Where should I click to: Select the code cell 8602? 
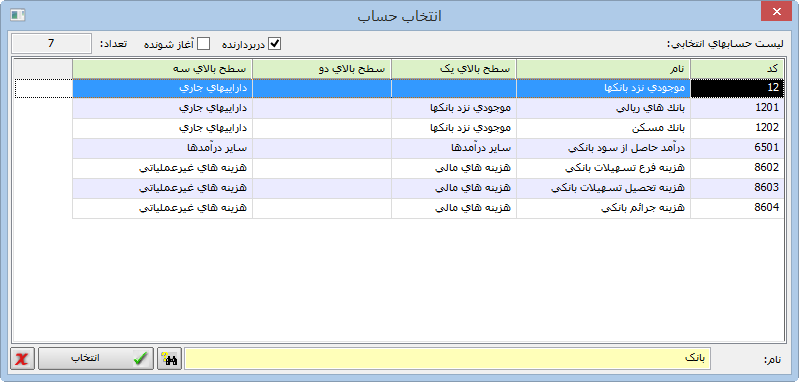(x=737, y=168)
